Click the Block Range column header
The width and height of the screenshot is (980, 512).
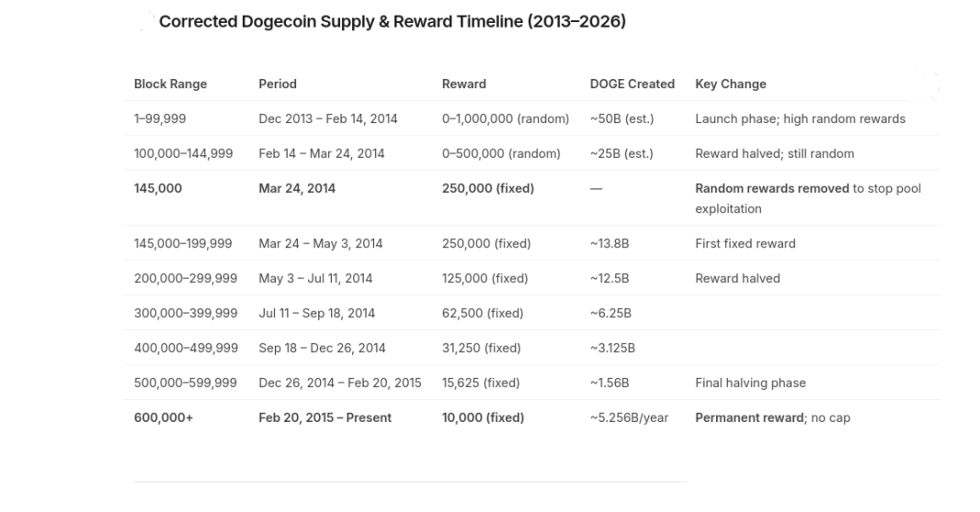tap(170, 84)
